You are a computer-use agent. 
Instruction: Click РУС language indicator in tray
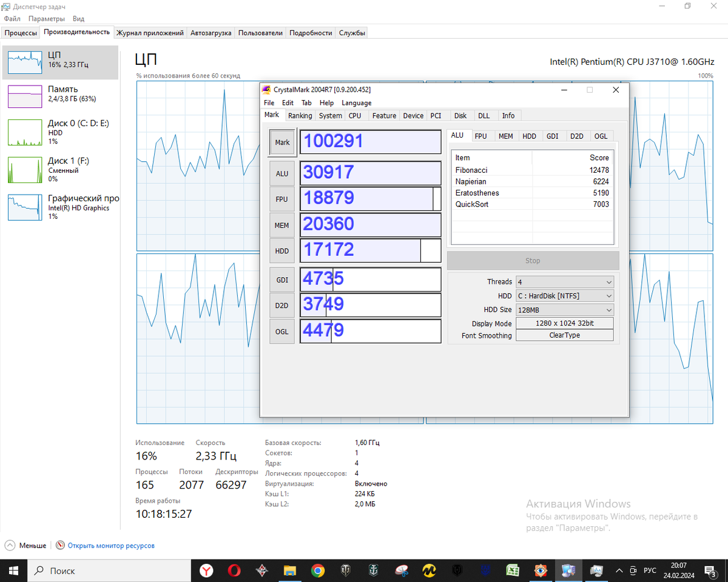click(x=650, y=570)
